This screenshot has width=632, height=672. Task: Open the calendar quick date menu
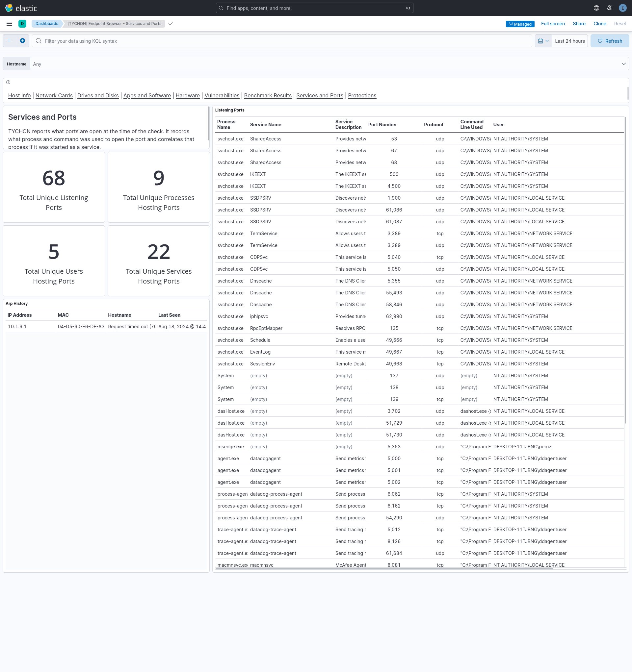click(x=543, y=41)
